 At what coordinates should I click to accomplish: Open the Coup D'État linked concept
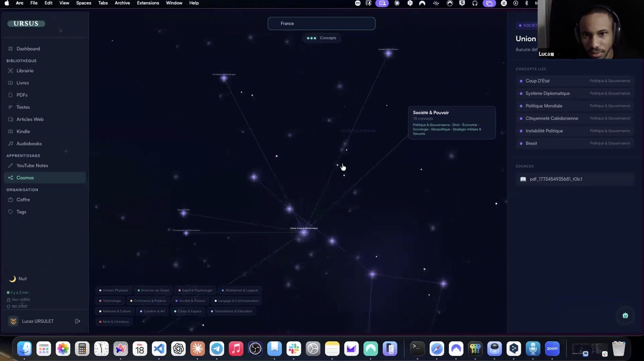(537, 81)
